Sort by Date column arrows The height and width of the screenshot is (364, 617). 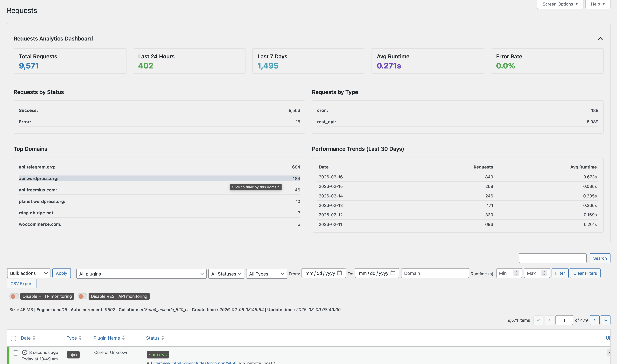point(34,338)
